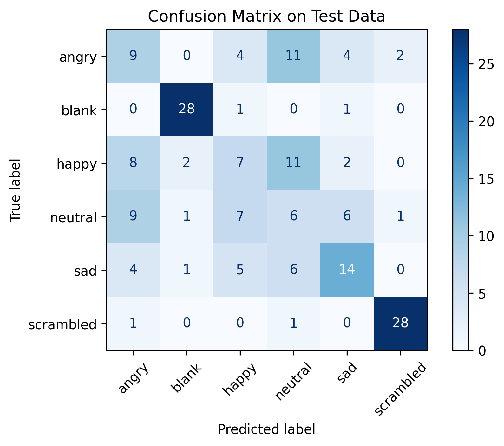This screenshot has width=504, height=446.
Task: Click the cell with true scrambled, predicted scrambled
Action: click(x=400, y=323)
